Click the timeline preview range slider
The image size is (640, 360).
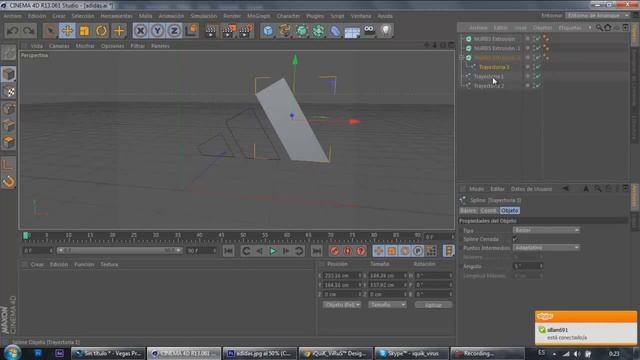119,251
